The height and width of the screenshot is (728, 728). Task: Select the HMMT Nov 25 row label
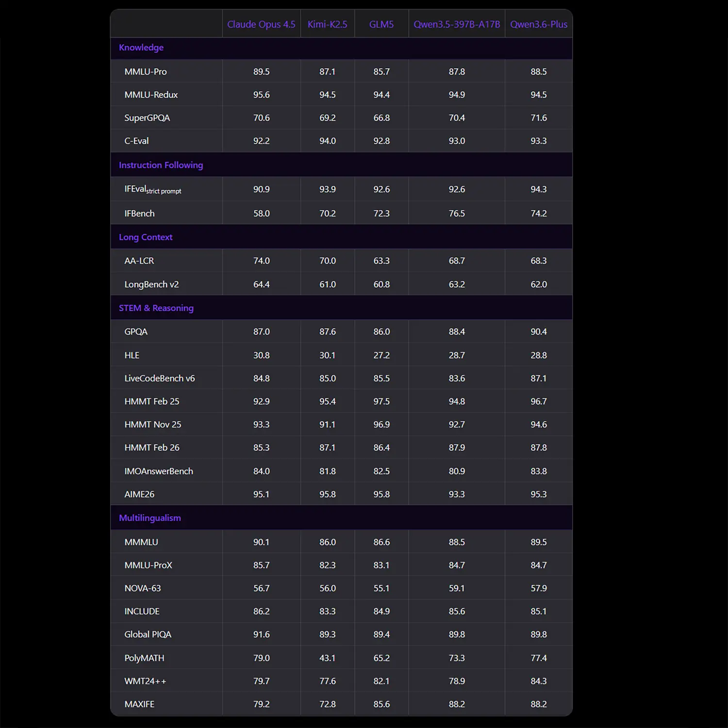click(152, 425)
